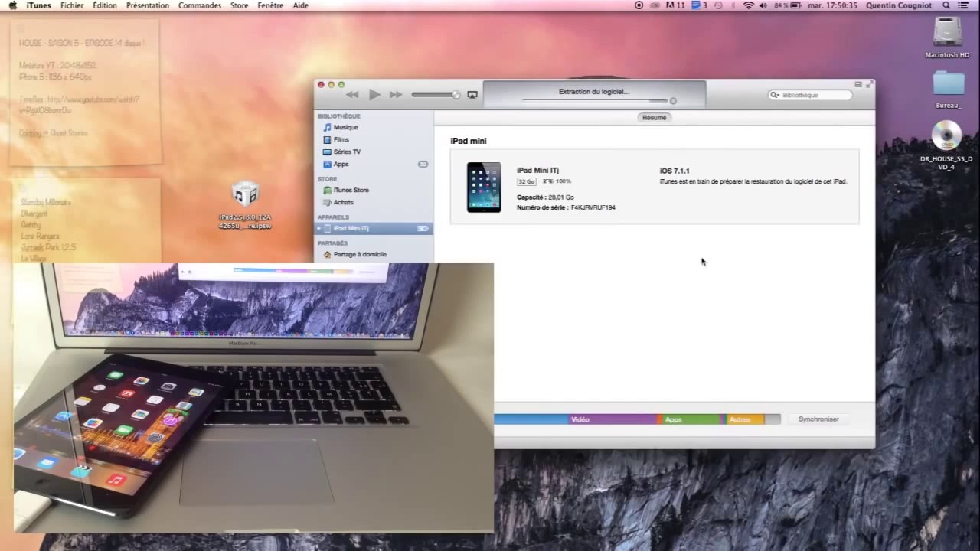
Task: Click the play button in iTunes
Action: coord(374,95)
